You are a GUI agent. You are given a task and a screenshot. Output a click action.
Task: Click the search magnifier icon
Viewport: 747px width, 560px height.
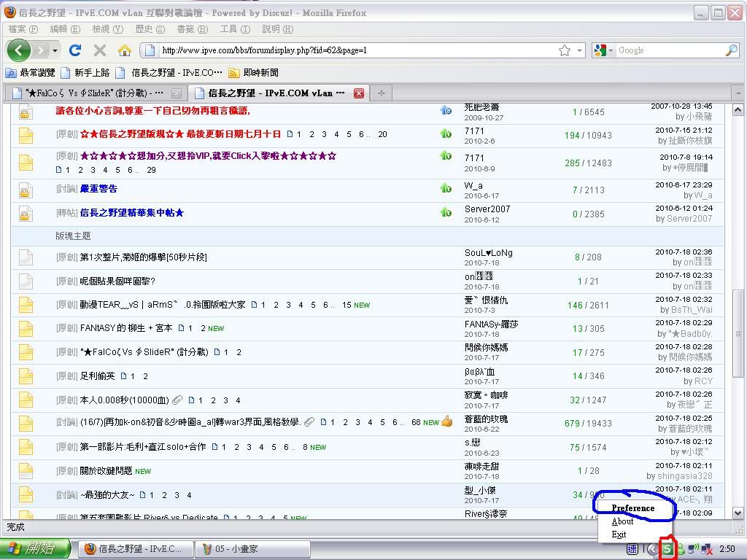click(731, 50)
